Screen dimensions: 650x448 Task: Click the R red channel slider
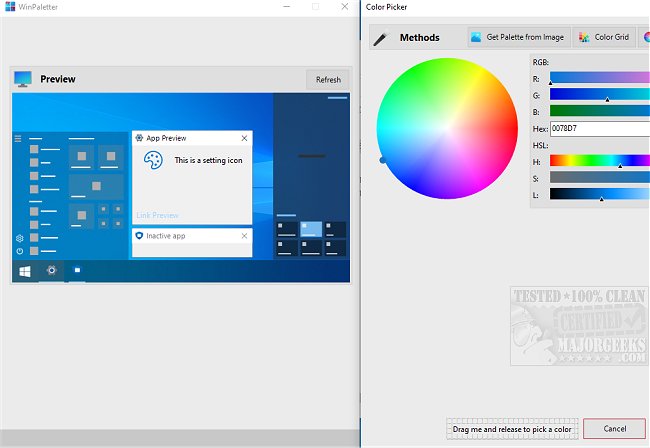coord(600,77)
